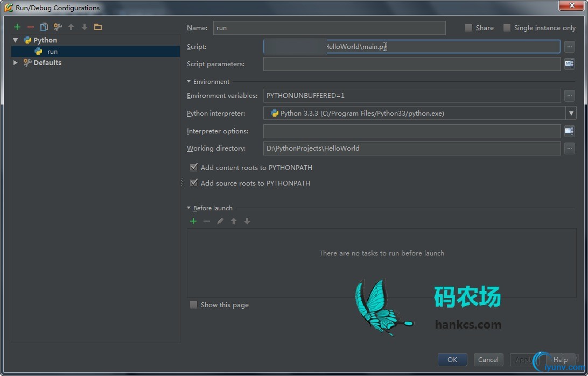Enable the Share checkbox

click(x=468, y=27)
